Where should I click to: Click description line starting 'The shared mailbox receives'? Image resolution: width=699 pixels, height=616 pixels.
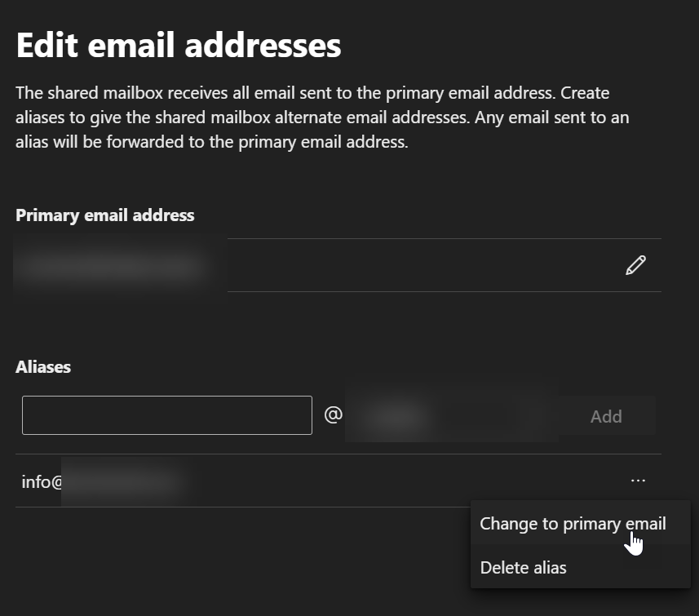312,93
